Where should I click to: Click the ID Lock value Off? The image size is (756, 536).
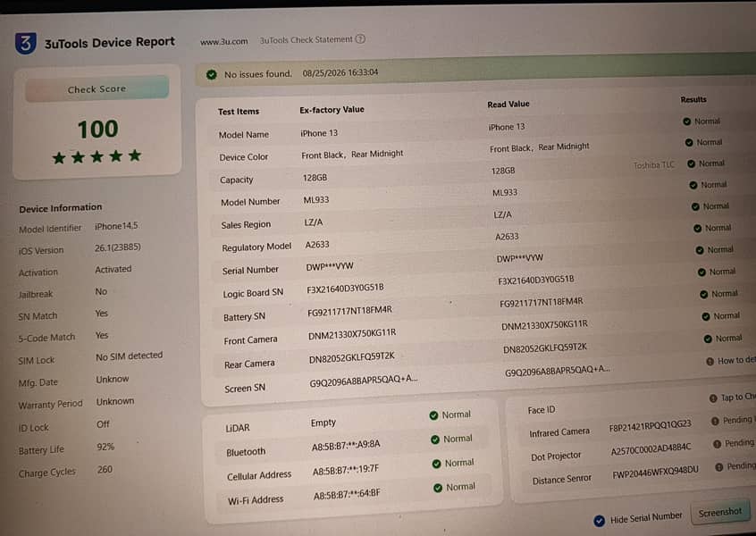coord(103,424)
